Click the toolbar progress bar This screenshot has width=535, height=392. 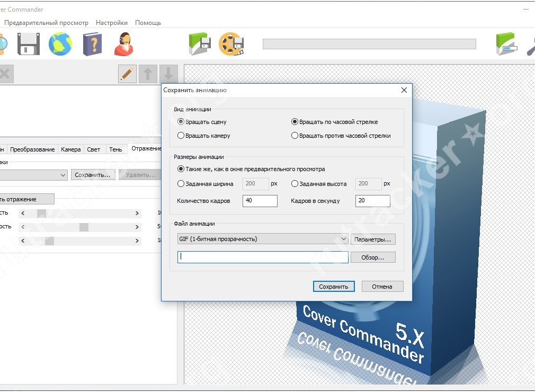tap(369, 44)
